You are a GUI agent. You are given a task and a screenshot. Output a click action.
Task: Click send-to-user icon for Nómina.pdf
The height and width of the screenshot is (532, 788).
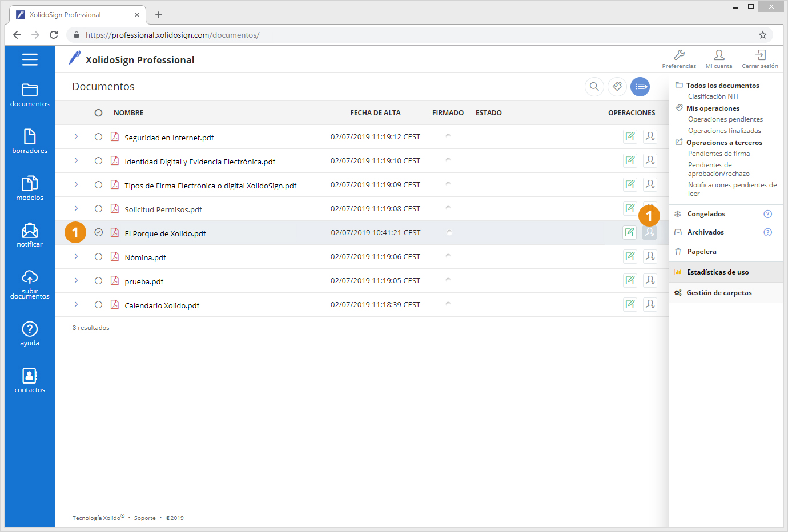(650, 256)
